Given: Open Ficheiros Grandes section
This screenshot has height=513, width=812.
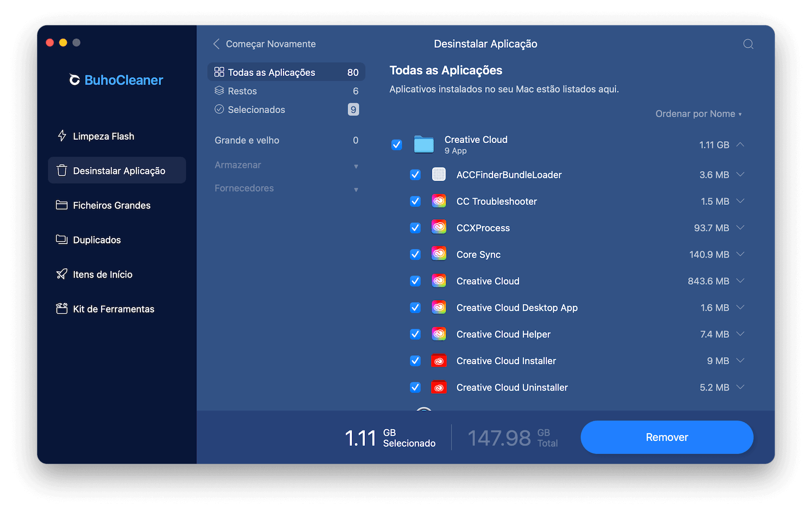Looking at the screenshot, I should [x=117, y=205].
